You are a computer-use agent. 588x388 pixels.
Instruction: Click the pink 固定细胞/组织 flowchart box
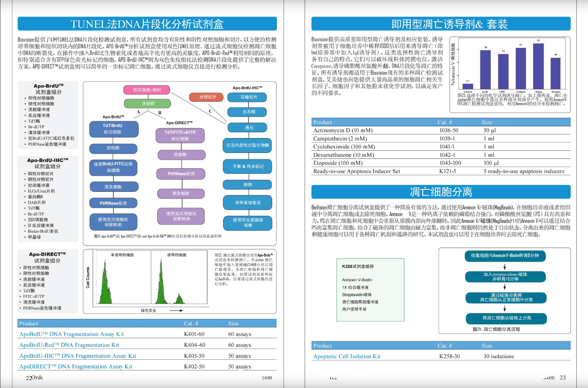pyautogui.click(x=147, y=90)
